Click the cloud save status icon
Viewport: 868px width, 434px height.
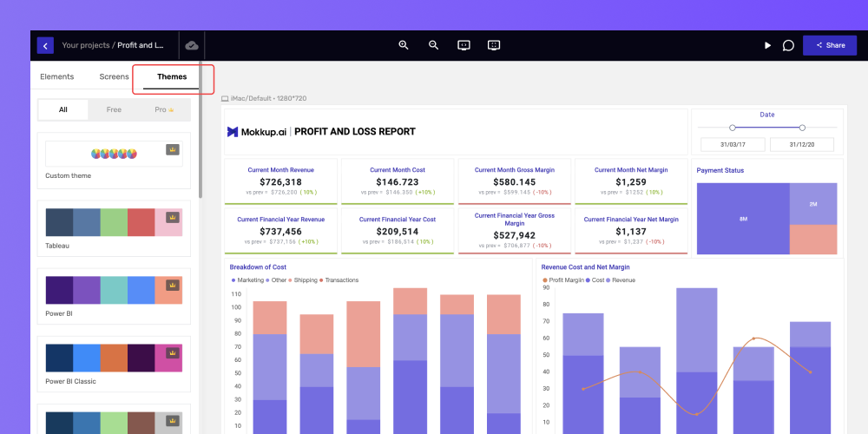[192, 45]
